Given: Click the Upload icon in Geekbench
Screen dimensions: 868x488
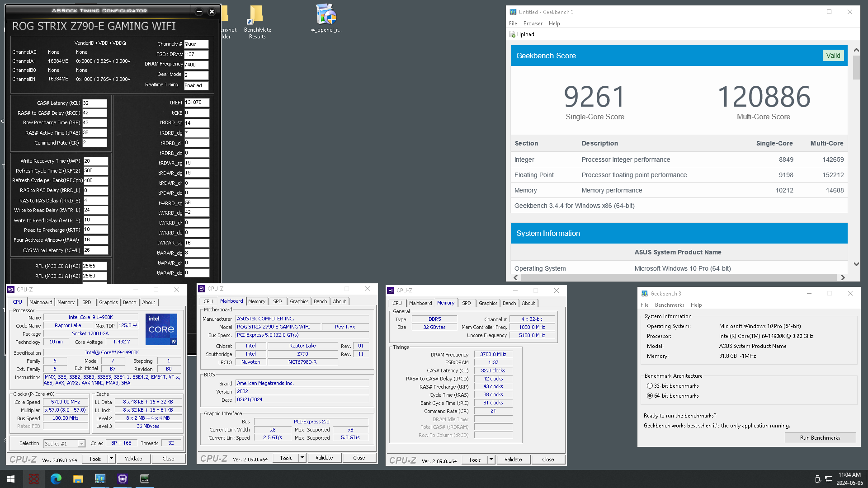Looking at the screenshot, I should [x=512, y=34].
